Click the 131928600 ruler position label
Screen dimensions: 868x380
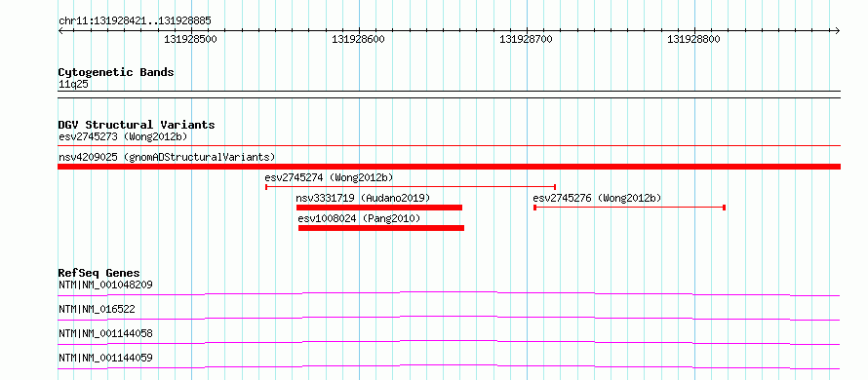pos(358,39)
